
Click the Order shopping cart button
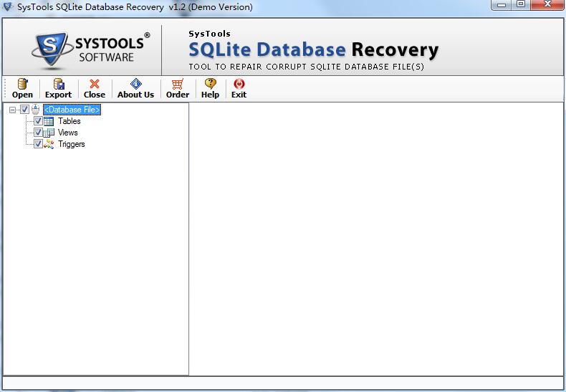coord(177,88)
